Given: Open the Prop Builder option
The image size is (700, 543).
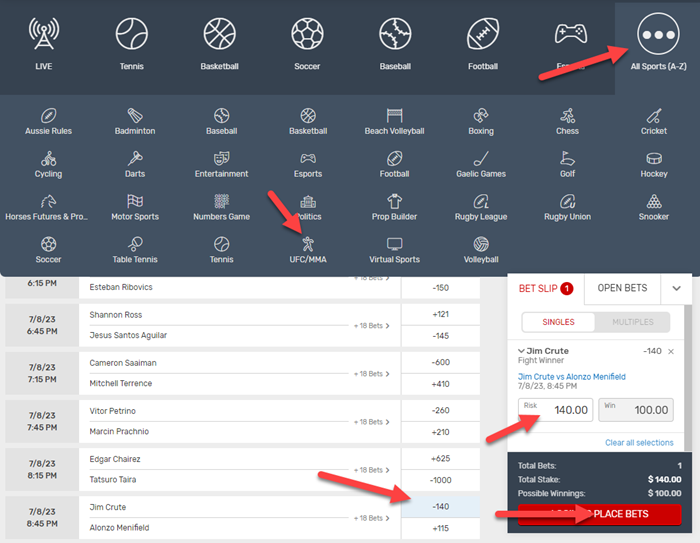Looking at the screenshot, I should [394, 206].
